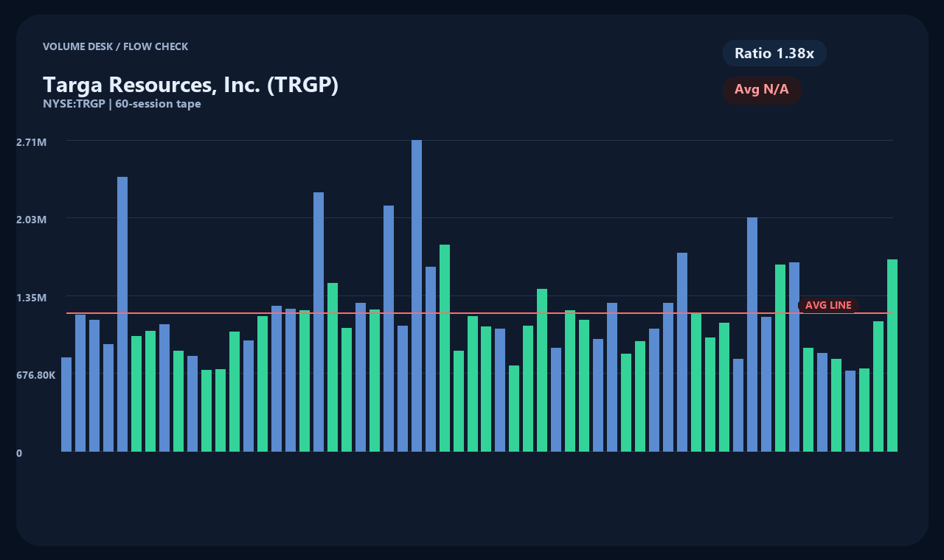The width and height of the screenshot is (944, 560).
Task: Select the tallest green volume bar
Action: click(445, 348)
